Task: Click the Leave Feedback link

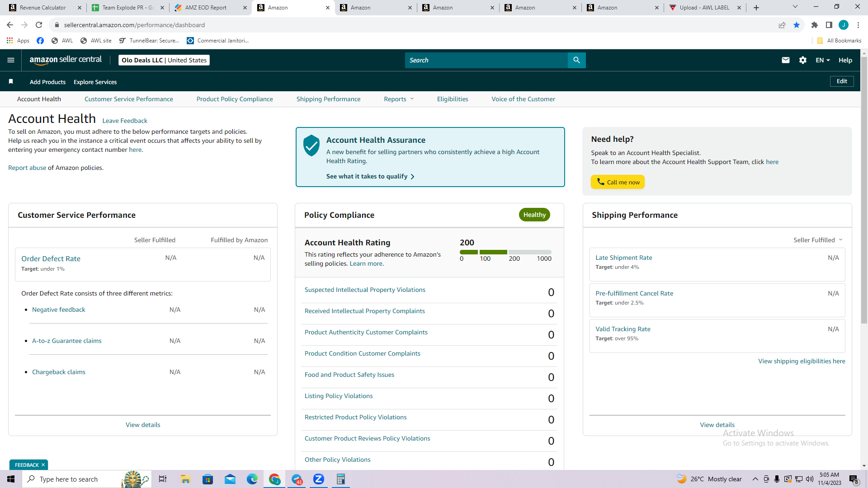Action: pos(125,121)
